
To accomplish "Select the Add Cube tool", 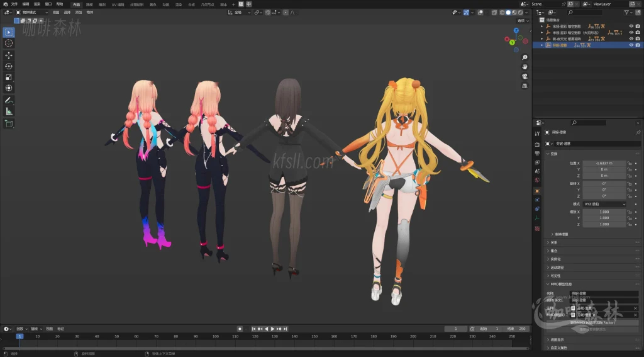I will pyautogui.click(x=9, y=123).
